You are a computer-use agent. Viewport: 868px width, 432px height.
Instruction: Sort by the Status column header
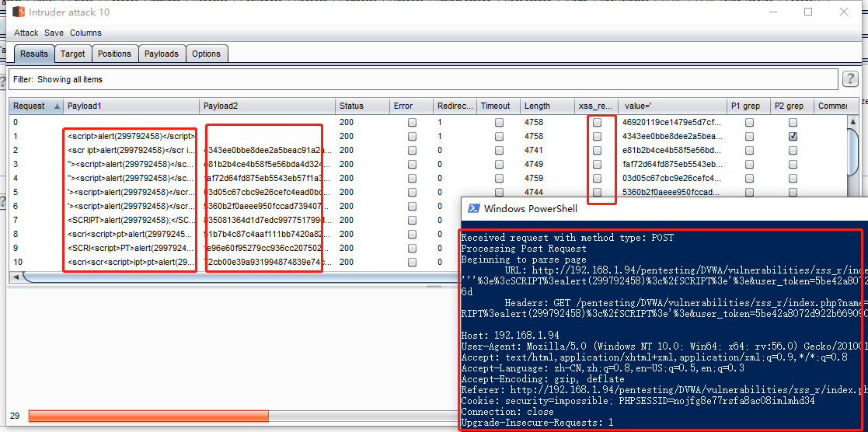click(362, 106)
